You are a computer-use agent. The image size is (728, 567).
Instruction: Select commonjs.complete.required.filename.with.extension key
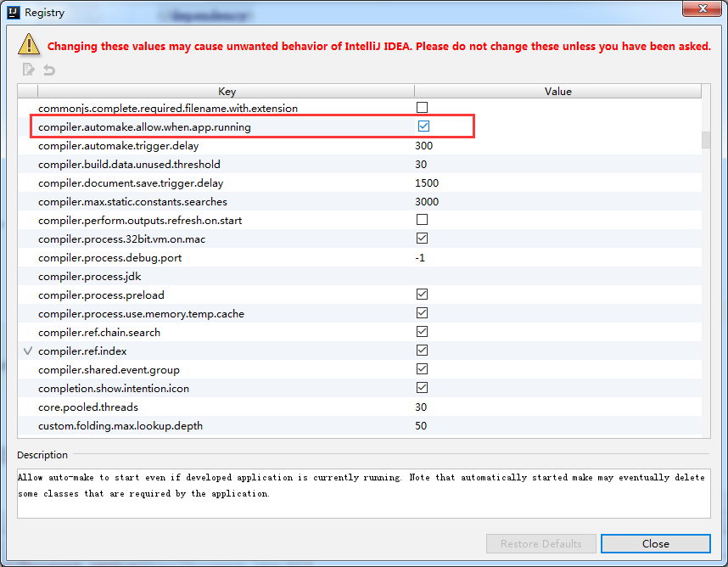click(168, 108)
